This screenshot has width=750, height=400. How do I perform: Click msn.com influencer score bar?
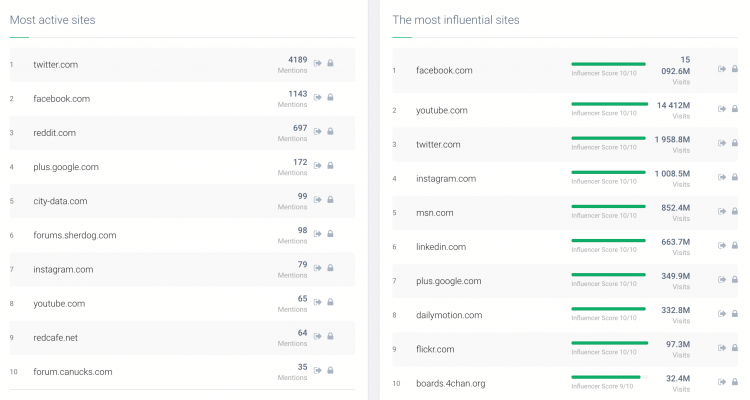pyautogui.click(x=608, y=206)
